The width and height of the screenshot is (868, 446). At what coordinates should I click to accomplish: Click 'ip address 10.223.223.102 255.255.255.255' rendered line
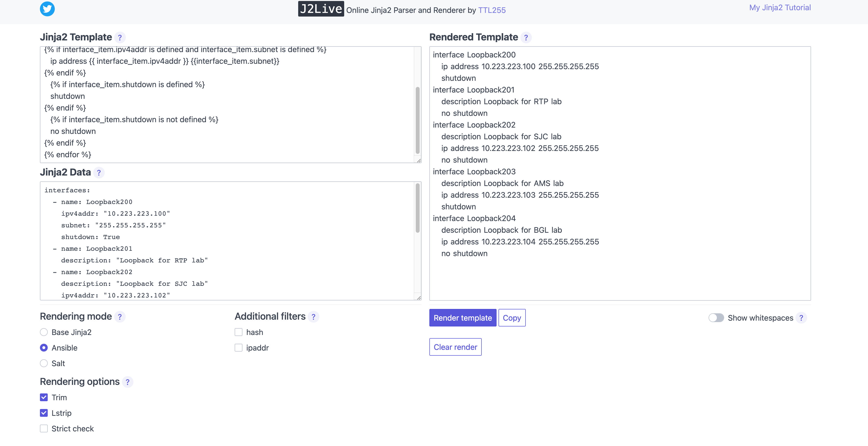(520, 148)
